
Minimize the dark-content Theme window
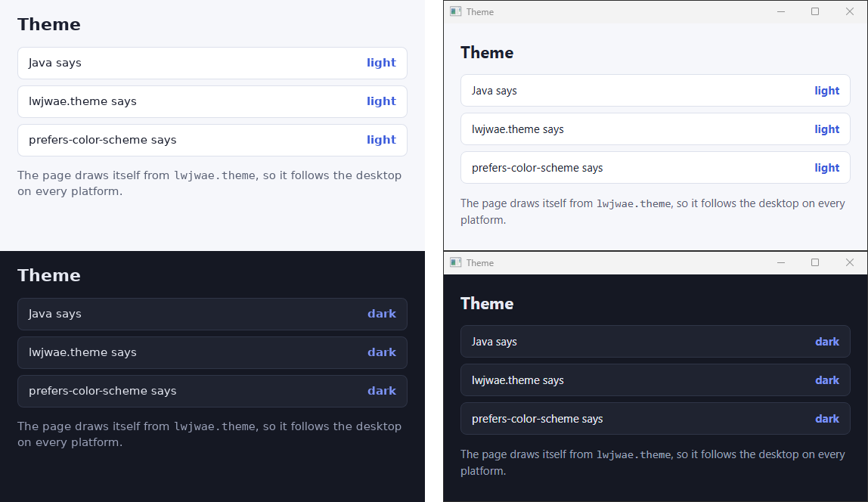coord(781,262)
